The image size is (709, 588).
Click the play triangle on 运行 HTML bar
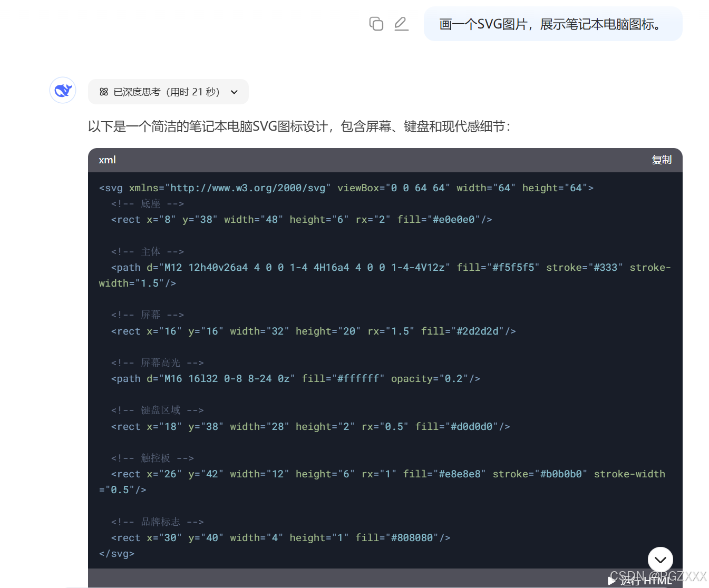[611, 580]
